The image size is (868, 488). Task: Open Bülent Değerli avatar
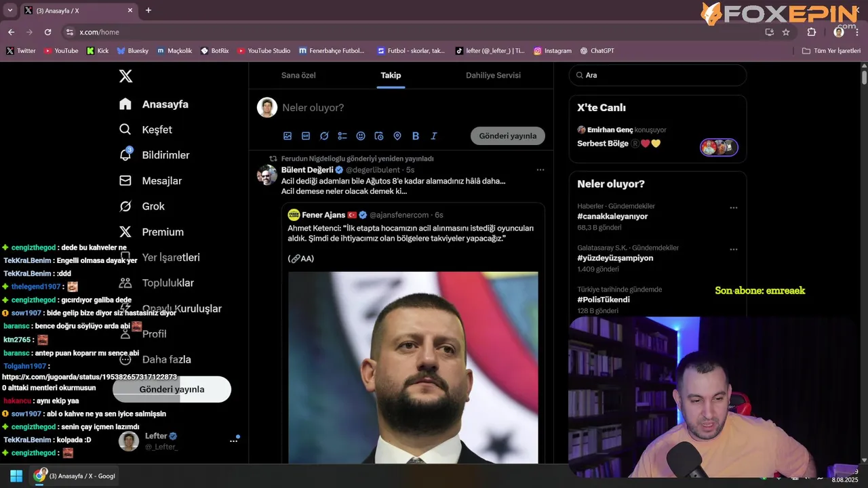267,175
